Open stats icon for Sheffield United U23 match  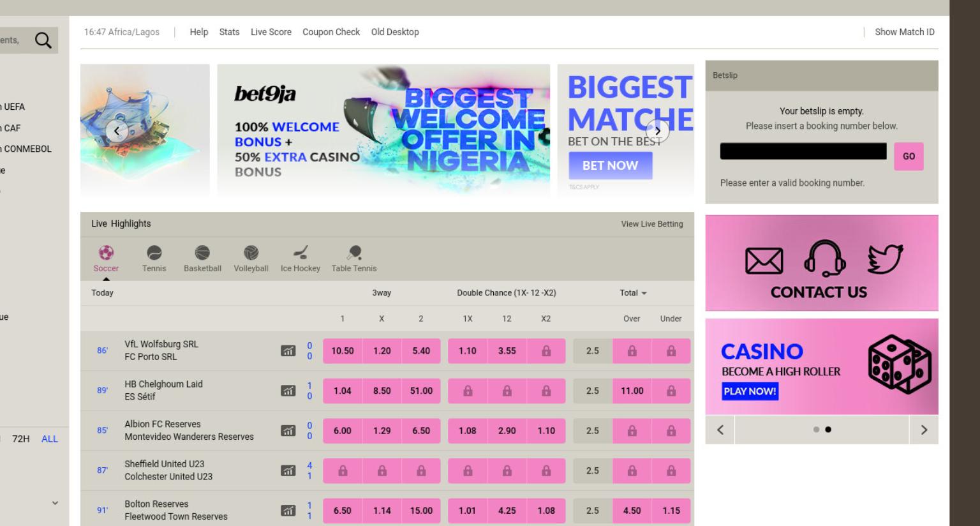point(288,470)
